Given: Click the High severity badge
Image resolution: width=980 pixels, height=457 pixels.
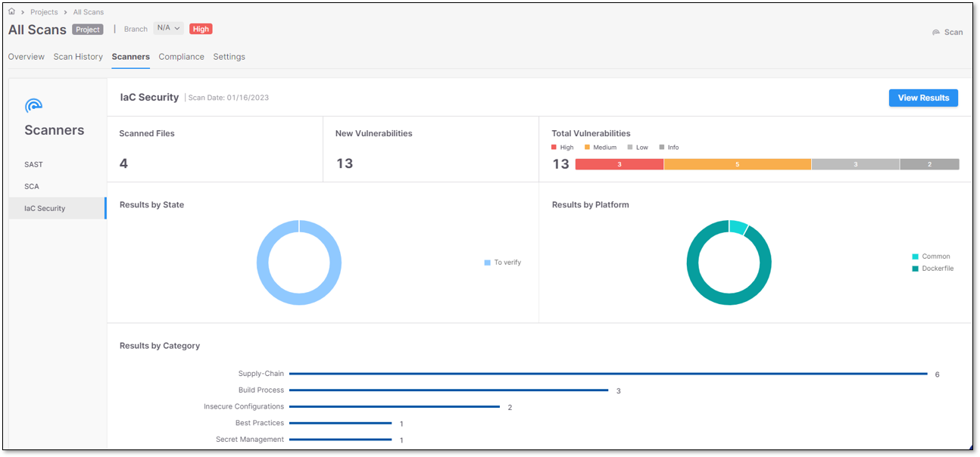Looking at the screenshot, I should click(201, 29).
